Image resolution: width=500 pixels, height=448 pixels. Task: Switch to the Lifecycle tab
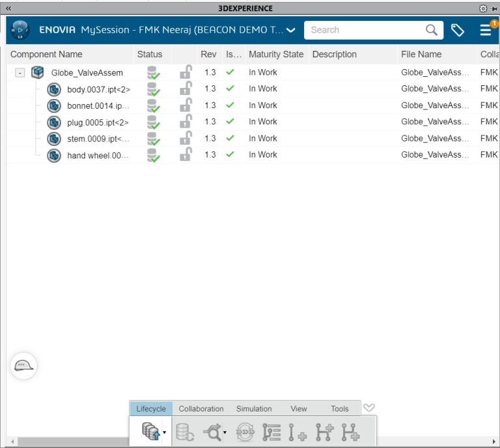click(x=151, y=409)
